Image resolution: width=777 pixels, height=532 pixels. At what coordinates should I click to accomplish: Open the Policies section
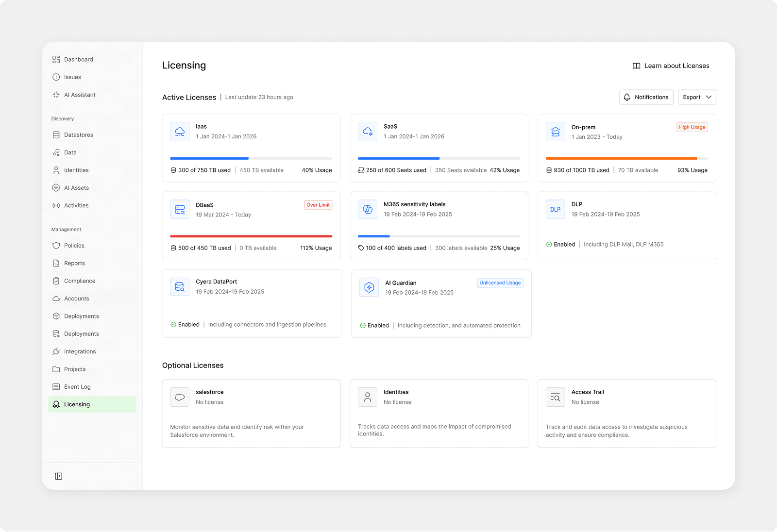pos(74,245)
